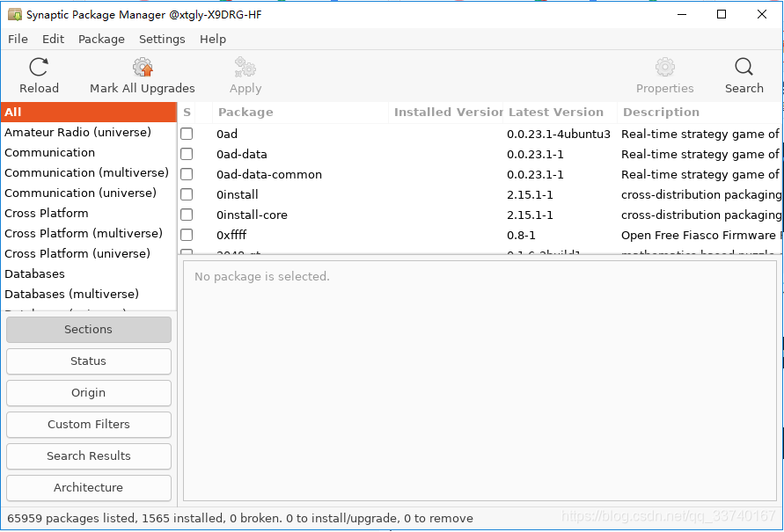Select the 0xffff package name

(231, 236)
